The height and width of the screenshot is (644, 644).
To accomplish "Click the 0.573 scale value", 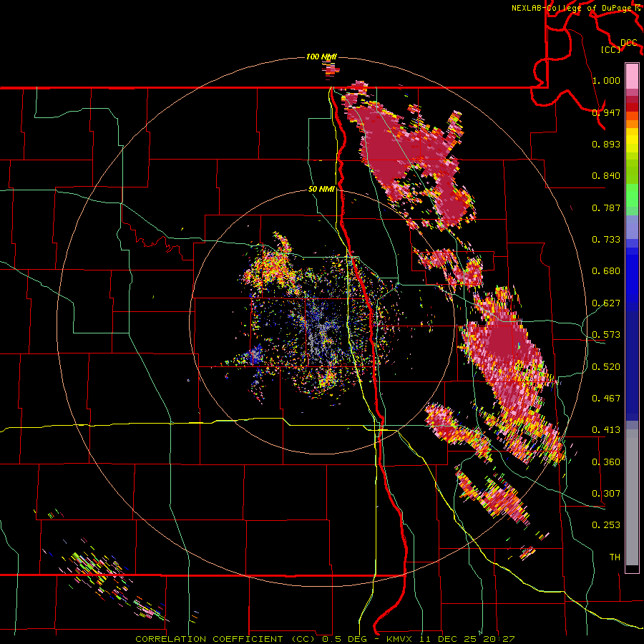I will (606, 335).
